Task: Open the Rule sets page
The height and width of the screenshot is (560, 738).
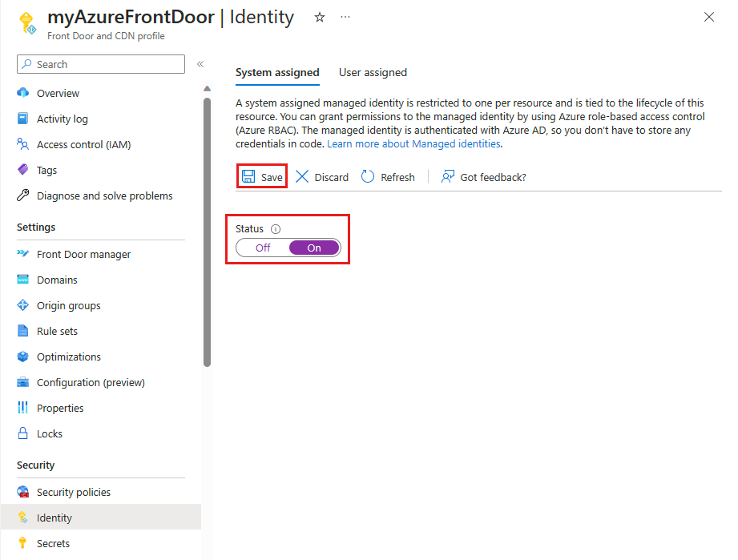Action: pos(55,331)
